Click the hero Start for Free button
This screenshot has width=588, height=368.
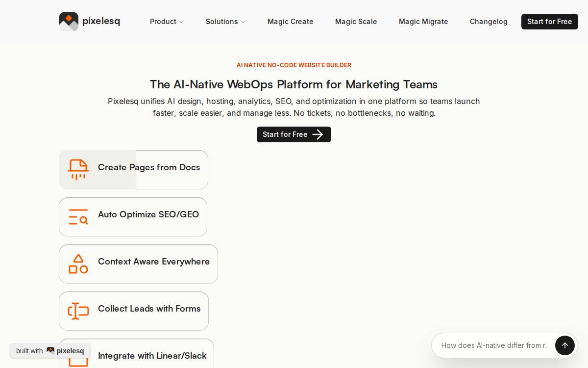coord(294,134)
